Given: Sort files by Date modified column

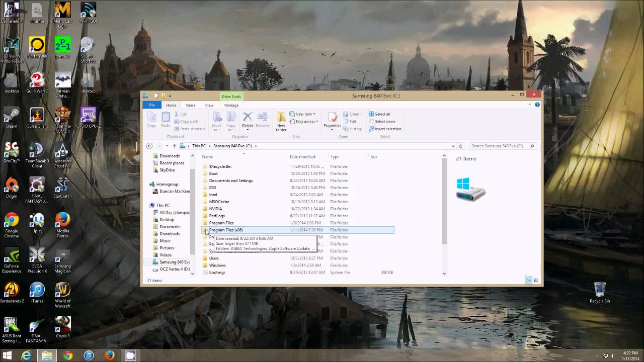Looking at the screenshot, I should tap(308, 156).
